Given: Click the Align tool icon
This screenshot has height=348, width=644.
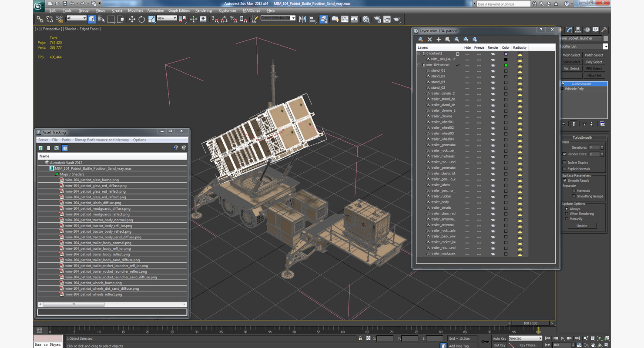Looking at the screenshot, I should (312, 19).
